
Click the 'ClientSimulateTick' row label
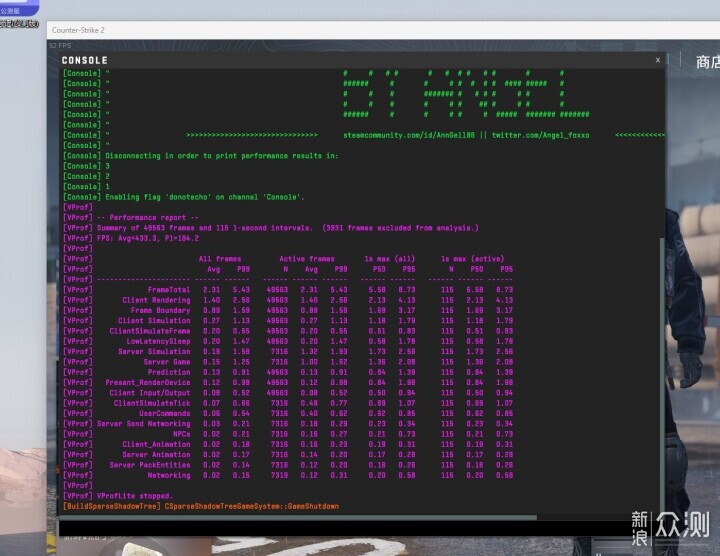152,403
